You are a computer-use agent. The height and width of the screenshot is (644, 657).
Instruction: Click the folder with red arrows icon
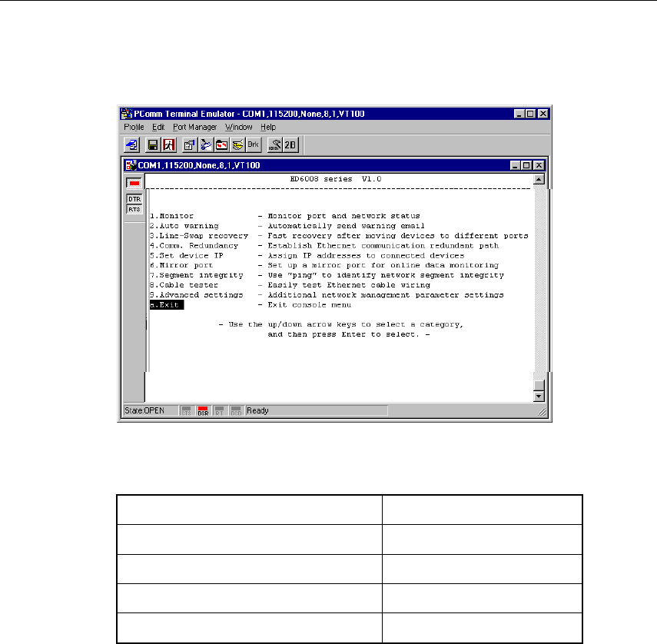point(221,145)
